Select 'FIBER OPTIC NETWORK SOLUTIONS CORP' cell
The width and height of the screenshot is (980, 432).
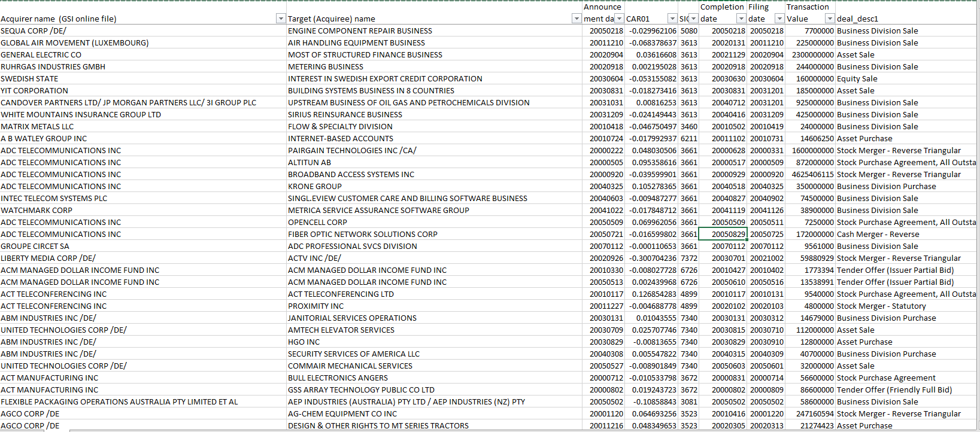click(434, 234)
